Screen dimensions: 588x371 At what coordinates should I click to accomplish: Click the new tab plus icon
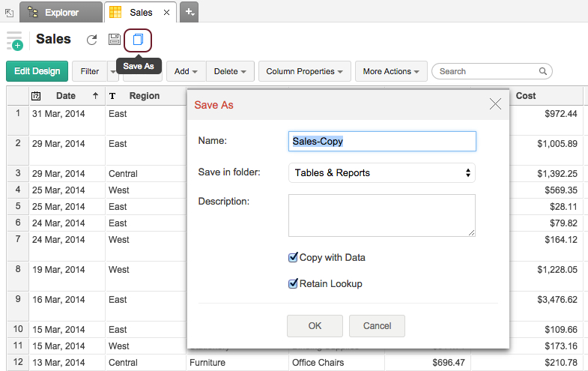[x=190, y=12]
